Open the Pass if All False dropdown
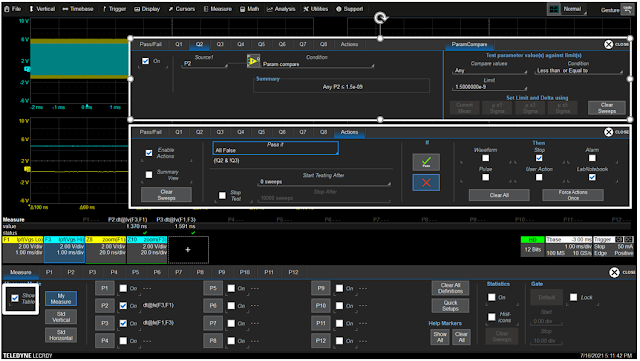640x361 pixels. tap(276, 148)
